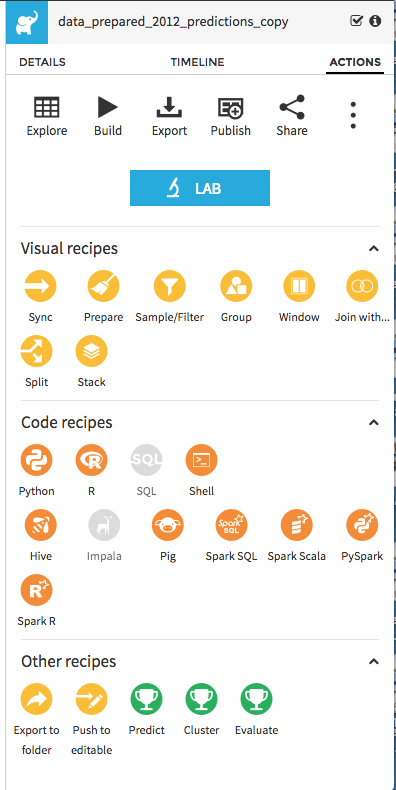Open the info icon in header
This screenshot has height=790, width=396.
375,21
